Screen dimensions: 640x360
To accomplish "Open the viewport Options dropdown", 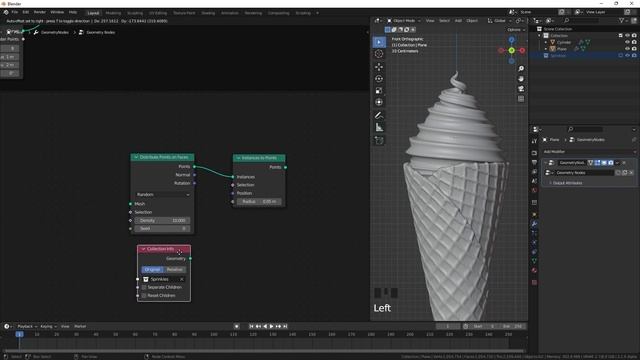I will (x=516, y=30).
